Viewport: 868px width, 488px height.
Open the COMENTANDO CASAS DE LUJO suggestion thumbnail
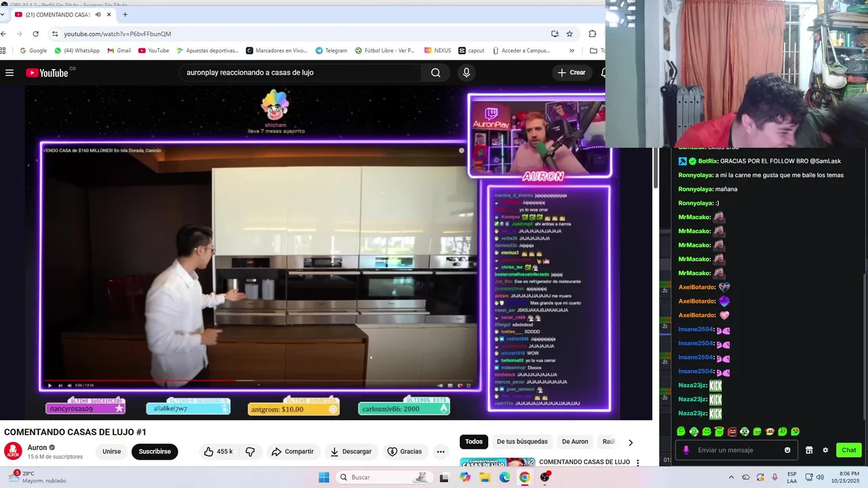click(497, 463)
